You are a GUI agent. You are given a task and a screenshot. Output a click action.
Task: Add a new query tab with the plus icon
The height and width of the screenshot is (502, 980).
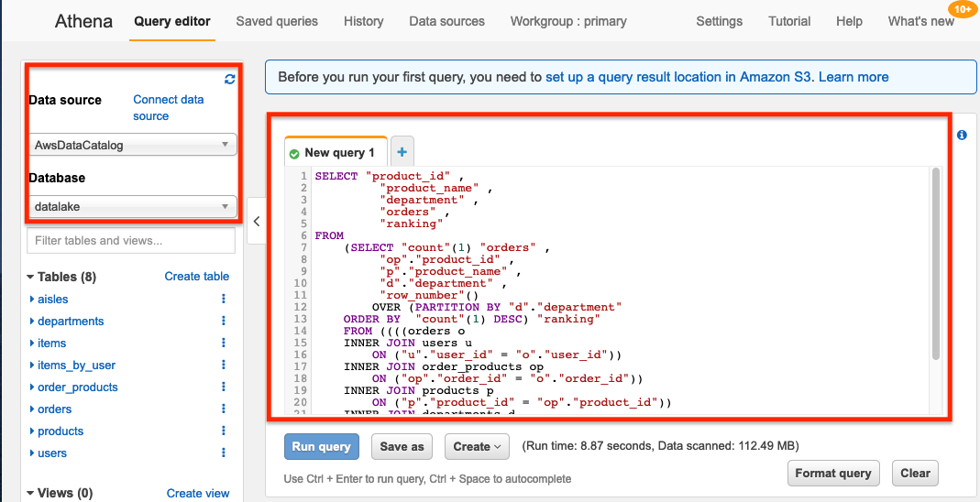402,152
